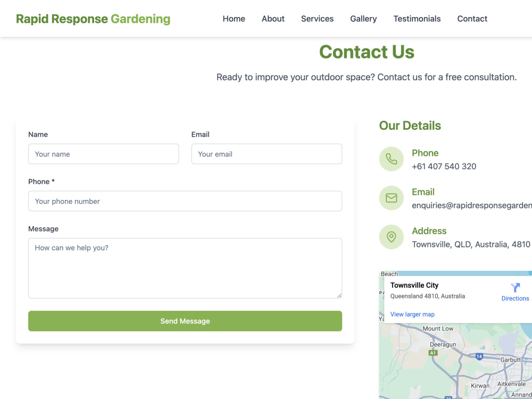Click the enquiries email address text

tap(471, 205)
